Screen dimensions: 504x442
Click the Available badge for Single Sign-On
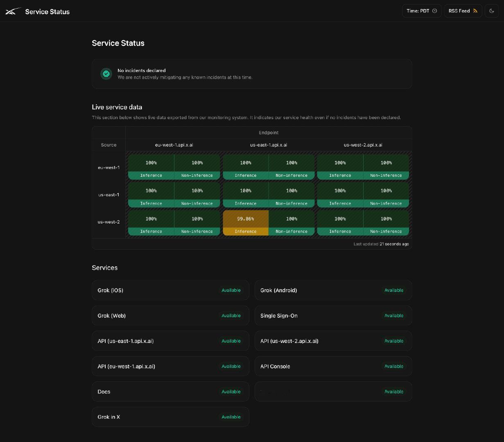pyautogui.click(x=394, y=316)
